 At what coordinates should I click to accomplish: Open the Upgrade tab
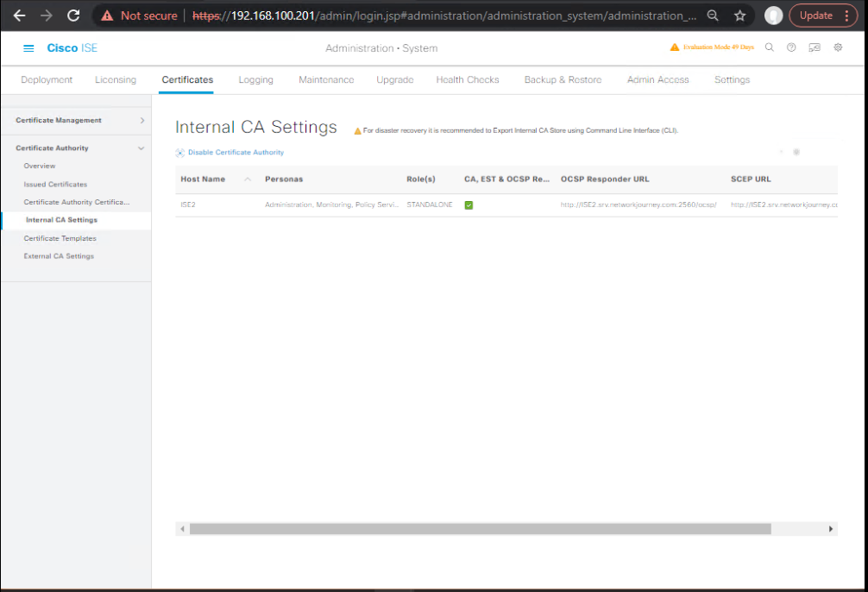point(394,79)
